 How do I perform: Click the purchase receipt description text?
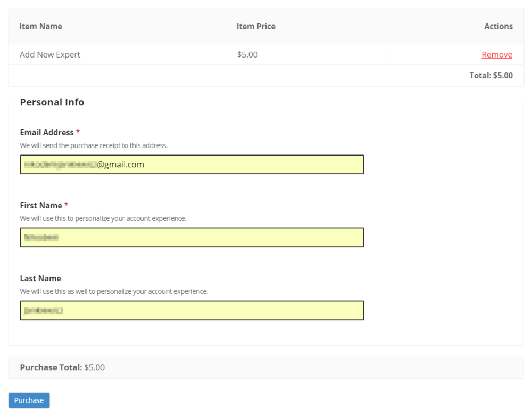(x=94, y=145)
